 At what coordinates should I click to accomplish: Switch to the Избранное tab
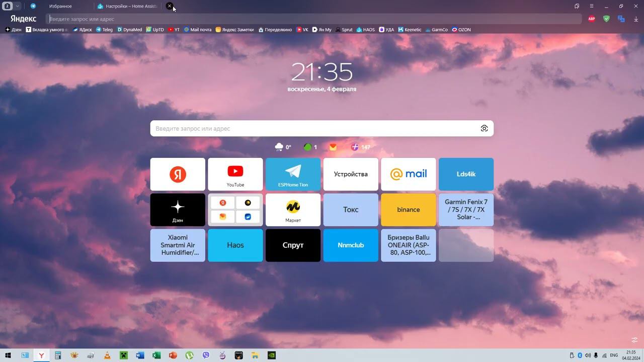click(60, 6)
